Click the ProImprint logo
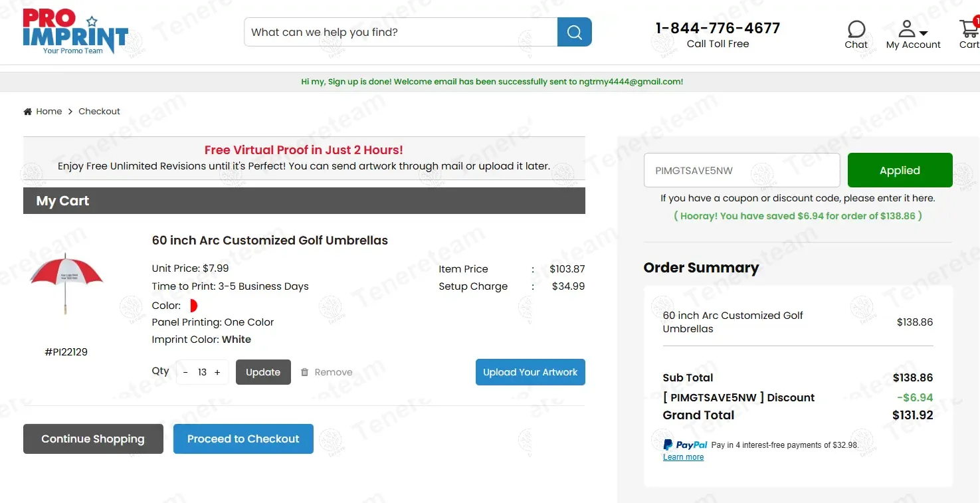 tap(74, 31)
